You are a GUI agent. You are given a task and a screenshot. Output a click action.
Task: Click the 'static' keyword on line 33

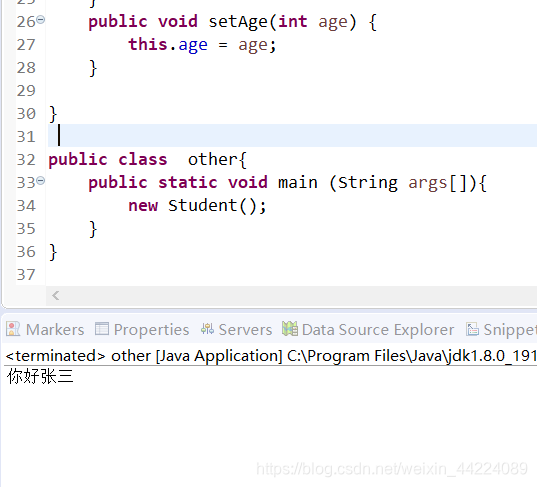pyautogui.click(x=188, y=182)
